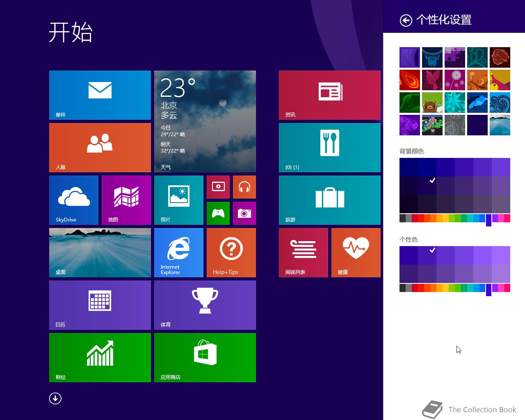Screen dimensions: 525x420
Task: Choose the blue waves spiral background thumbnail
Action: (x=500, y=103)
